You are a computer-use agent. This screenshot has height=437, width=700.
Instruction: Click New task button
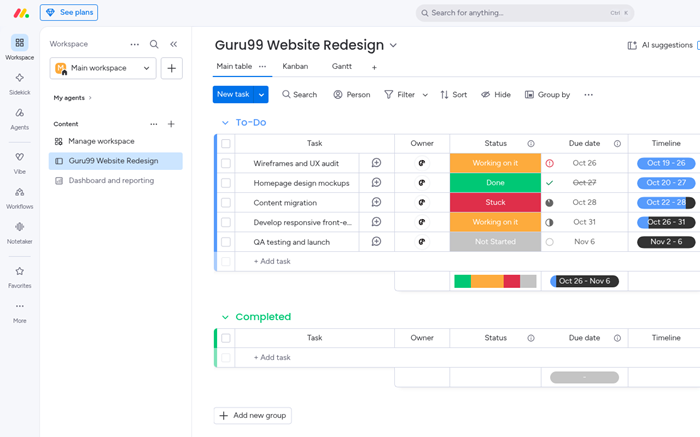click(x=233, y=95)
